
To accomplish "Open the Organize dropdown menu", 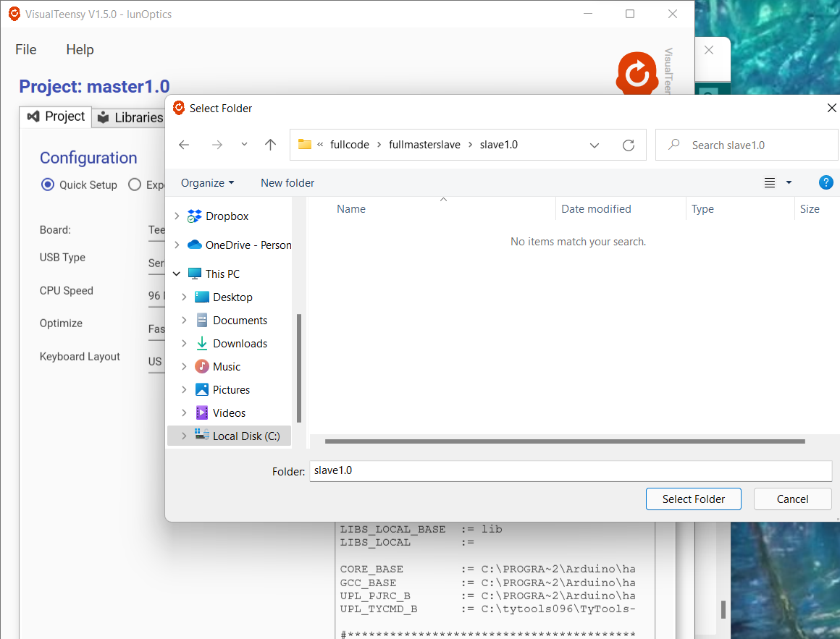I will click(x=206, y=182).
